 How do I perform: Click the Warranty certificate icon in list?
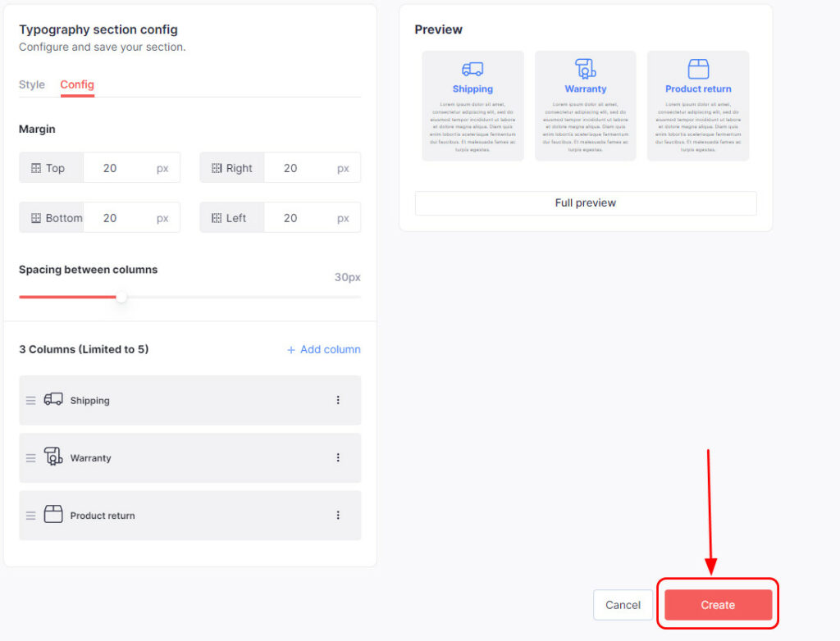click(53, 457)
